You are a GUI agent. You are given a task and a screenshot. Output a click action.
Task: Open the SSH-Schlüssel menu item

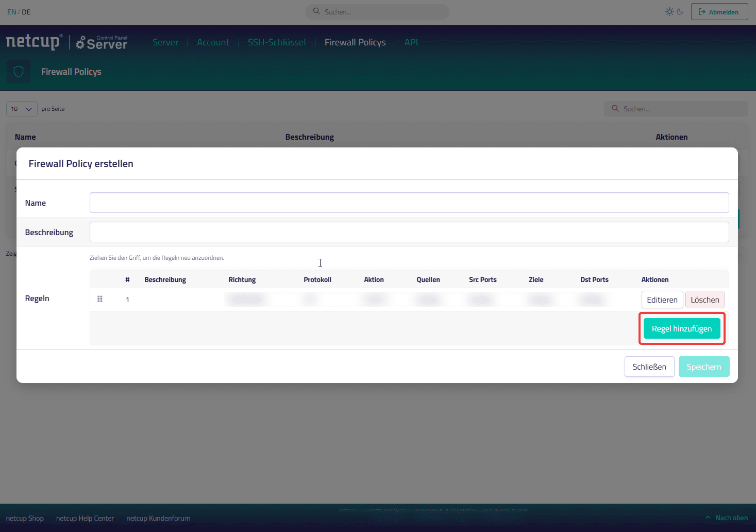[277, 42]
